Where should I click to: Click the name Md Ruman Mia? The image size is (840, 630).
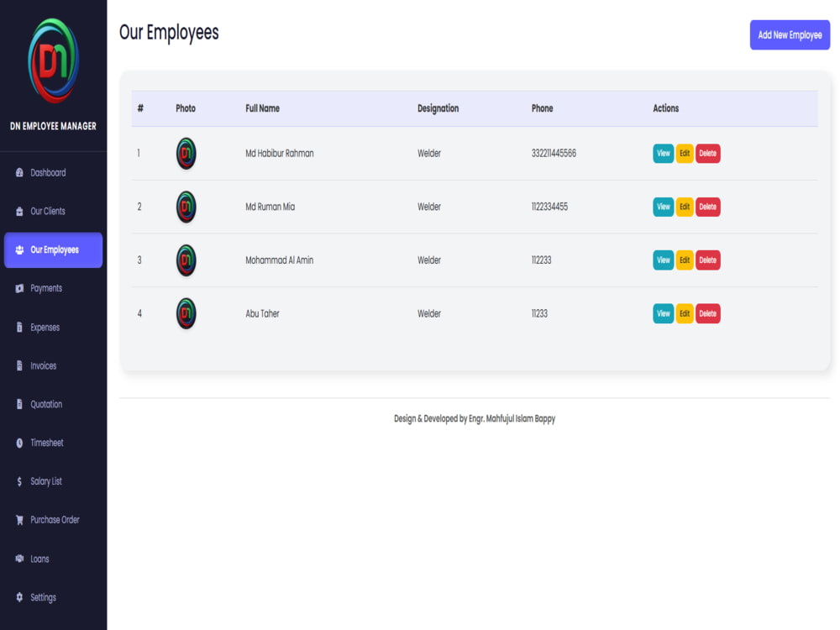(270, 207)
